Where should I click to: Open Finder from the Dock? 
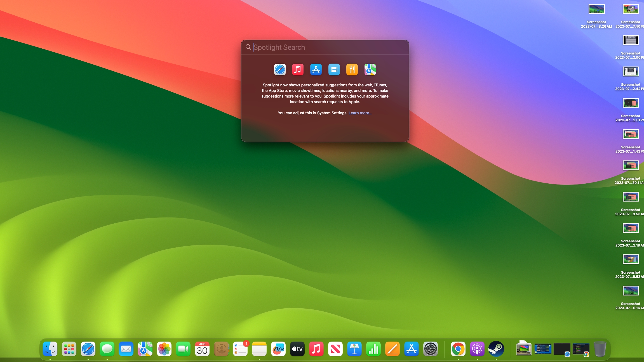coord(50,349)
